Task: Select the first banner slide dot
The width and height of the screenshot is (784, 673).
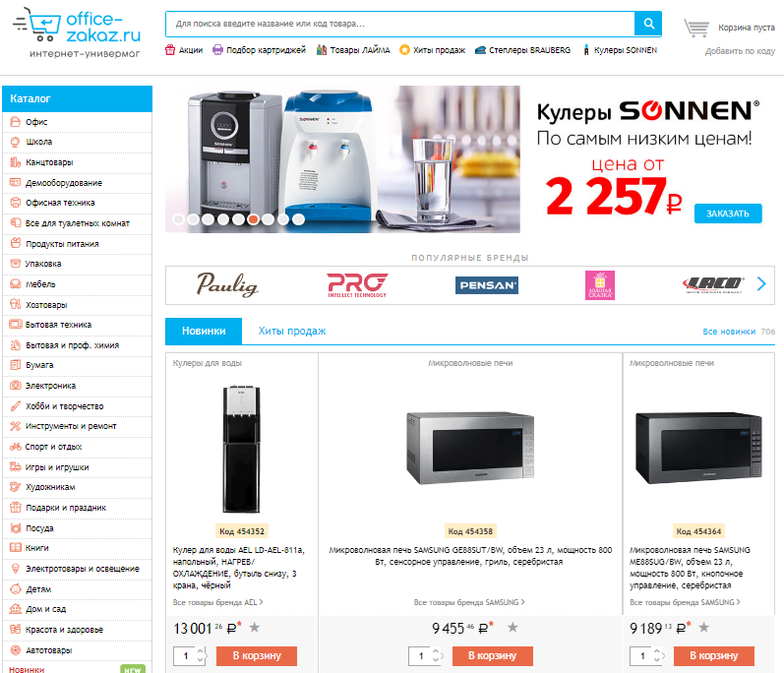Action: 178,219
